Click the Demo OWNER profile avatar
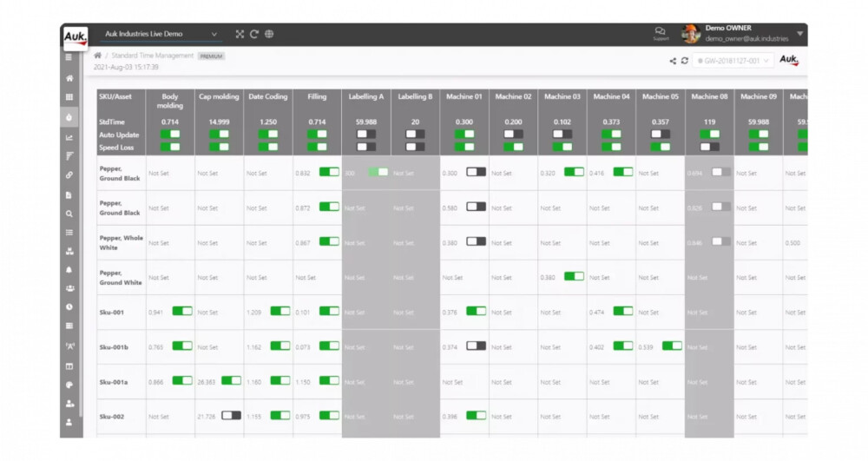This screenshot has width=868, height=461. coord(691,34)
